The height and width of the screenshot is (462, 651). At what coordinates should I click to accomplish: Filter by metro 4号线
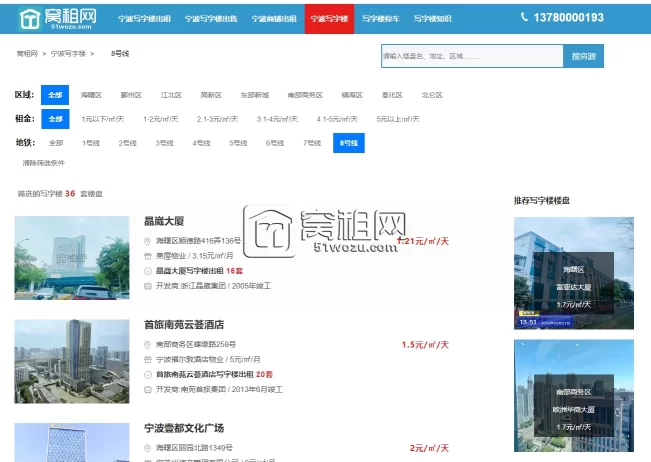[x=201, y=143]
